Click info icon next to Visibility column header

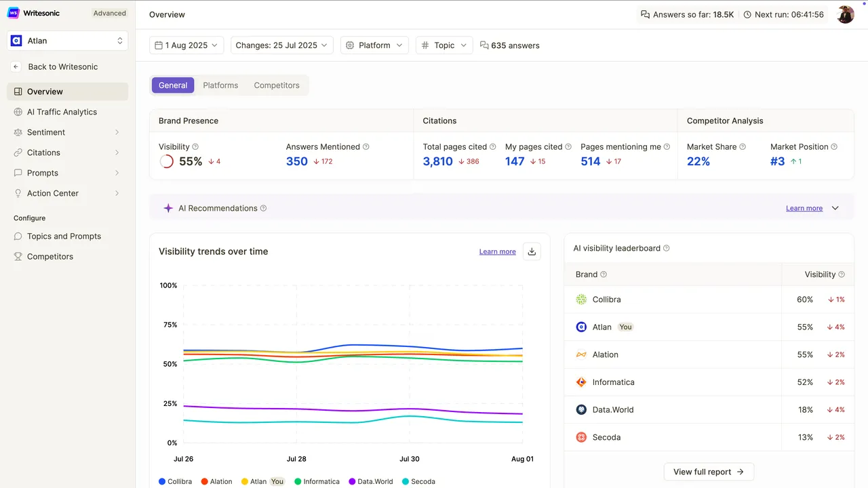[x=842, y=274]
